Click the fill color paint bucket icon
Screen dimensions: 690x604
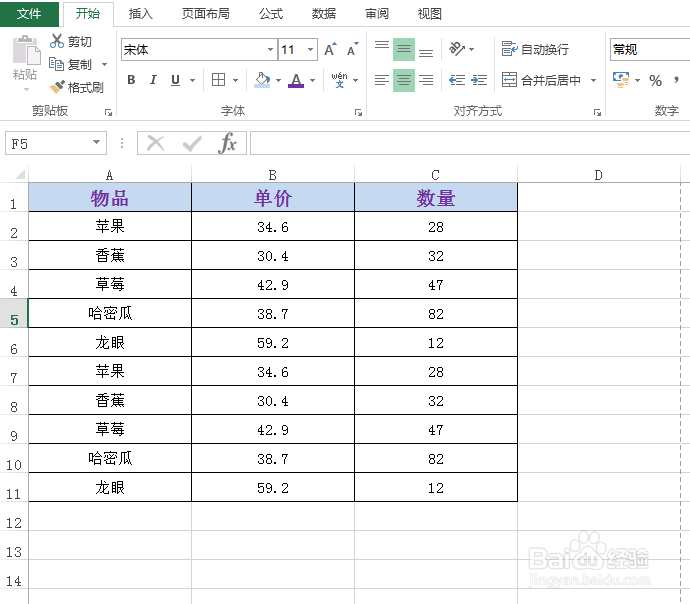pyautogui.click(x=262, y=80)
